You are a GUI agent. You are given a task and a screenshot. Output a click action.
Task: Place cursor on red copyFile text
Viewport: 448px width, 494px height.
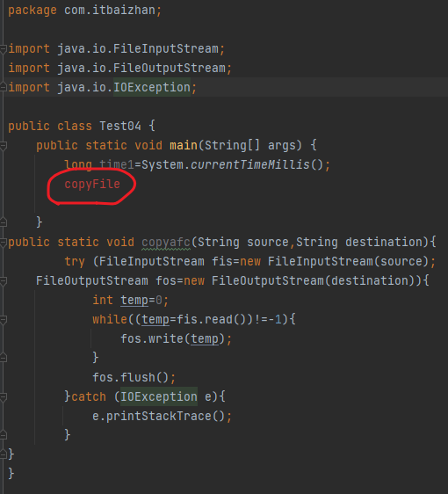tap(92, 185)
